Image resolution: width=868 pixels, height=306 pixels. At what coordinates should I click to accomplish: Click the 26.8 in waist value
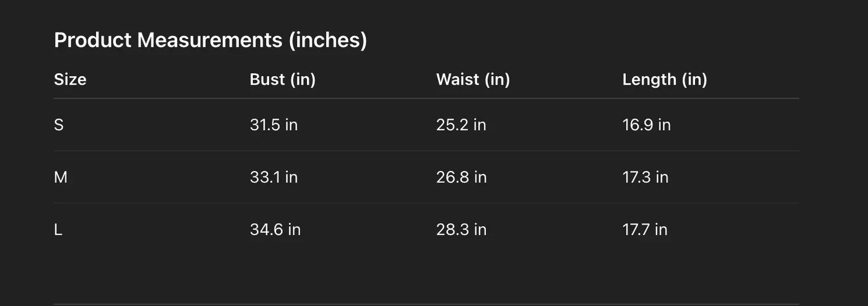461,177
